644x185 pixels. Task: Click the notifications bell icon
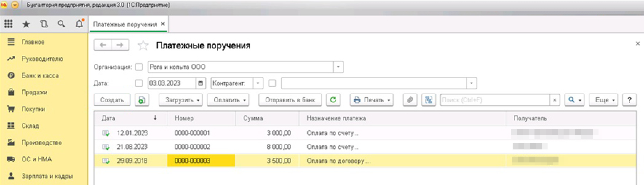click(79, 24)
